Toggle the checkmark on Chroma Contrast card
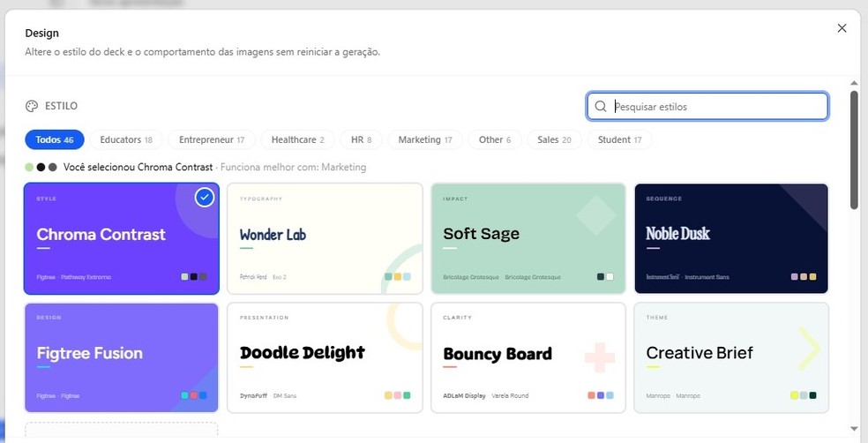This screenshot has height=443, width=868. tap(205, 197)
